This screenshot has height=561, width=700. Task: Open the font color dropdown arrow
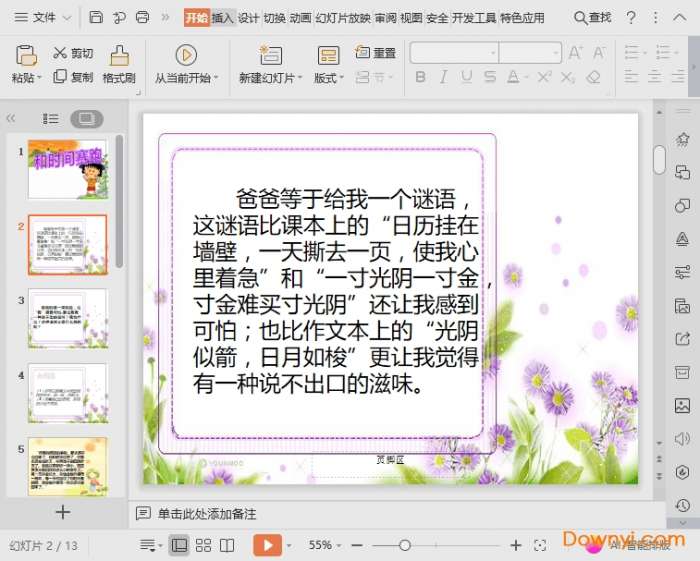(x=526, y=78)
